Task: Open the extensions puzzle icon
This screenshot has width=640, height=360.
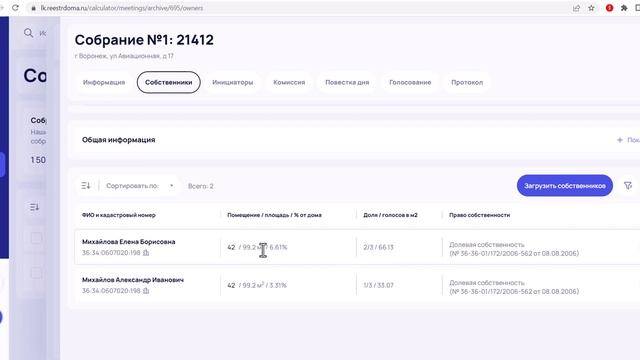Action: point(624,8)
